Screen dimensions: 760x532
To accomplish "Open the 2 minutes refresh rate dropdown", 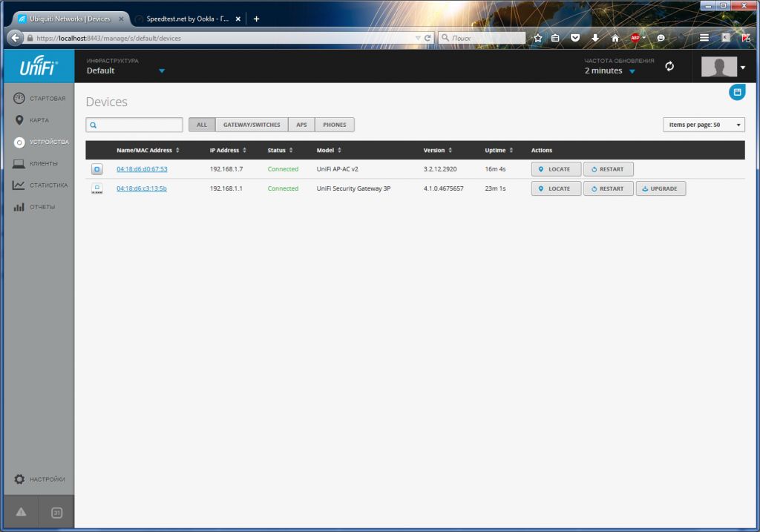I will [632, 71].
